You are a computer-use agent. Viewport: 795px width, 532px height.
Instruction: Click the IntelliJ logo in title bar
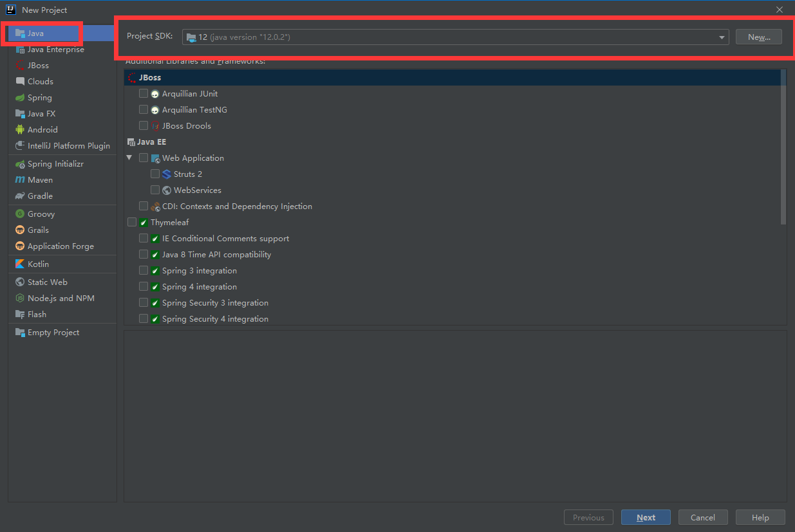point(10,10)
